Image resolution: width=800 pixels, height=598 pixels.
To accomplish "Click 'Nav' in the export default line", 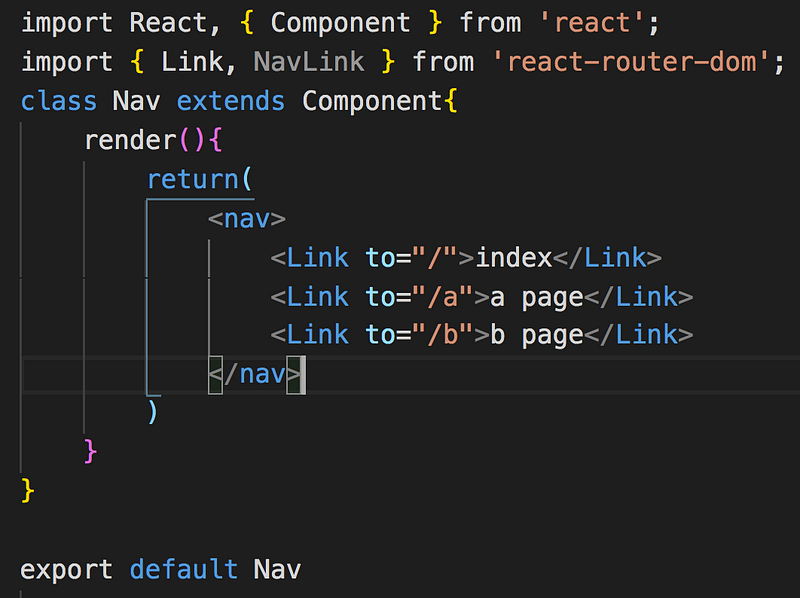I will tap(277, 570).
